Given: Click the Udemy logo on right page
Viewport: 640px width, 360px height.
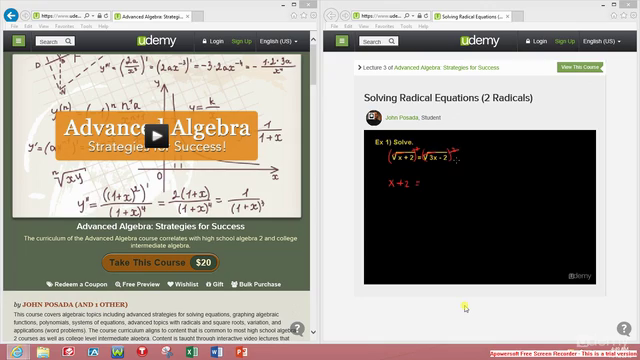Looking at the screenshot, I should click(480, 41).
